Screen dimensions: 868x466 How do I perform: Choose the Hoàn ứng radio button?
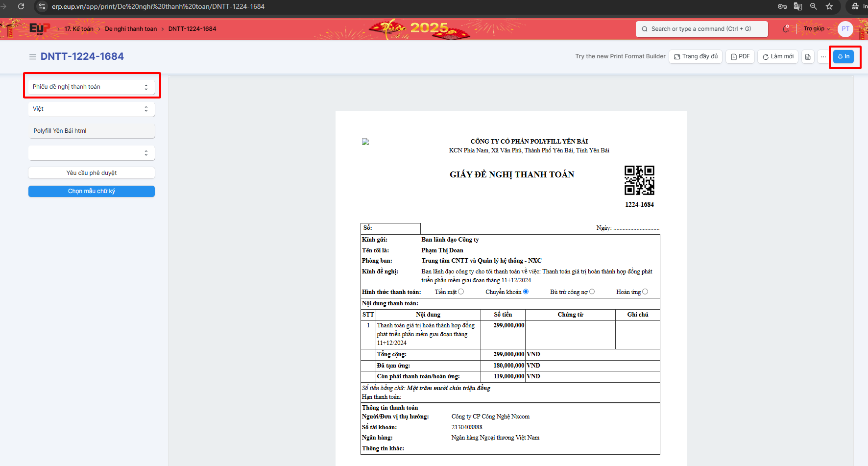pyautogui.click(x=645, y=292)
